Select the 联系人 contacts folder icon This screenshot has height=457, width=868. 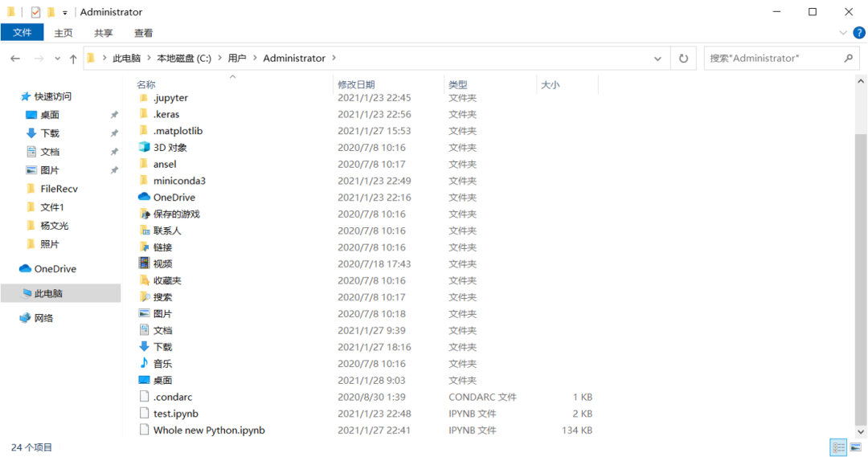click(x=144, y=231)
